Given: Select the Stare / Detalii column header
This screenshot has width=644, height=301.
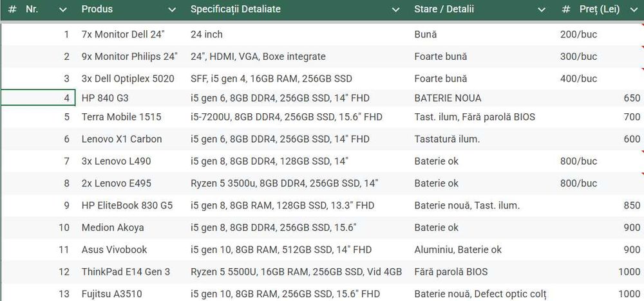Looking at the screenshot, I should point(444,9).
